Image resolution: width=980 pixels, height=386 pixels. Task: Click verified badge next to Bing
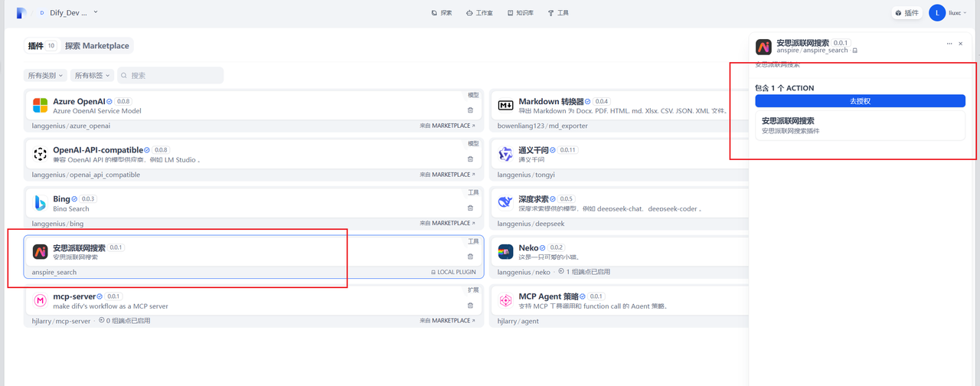point(74,199)
